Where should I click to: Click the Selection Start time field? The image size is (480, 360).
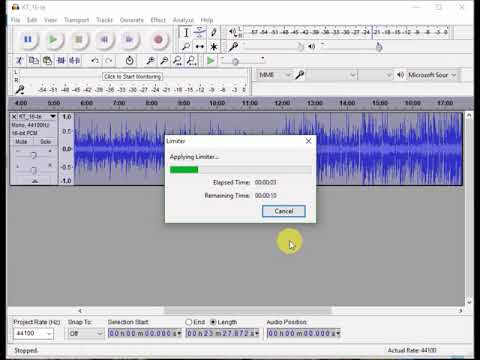pos(145,333)
